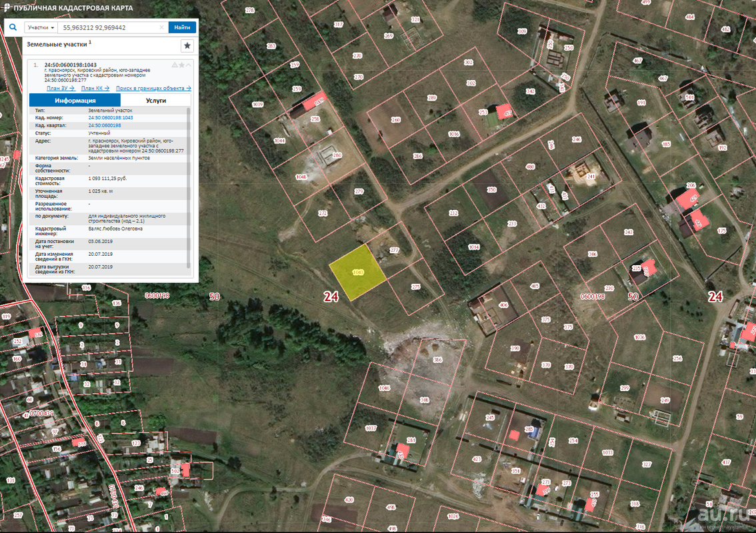Click parcel labeled 1036 on the map
The height and width of the screenshot is (533, 756).
point(639,337)
